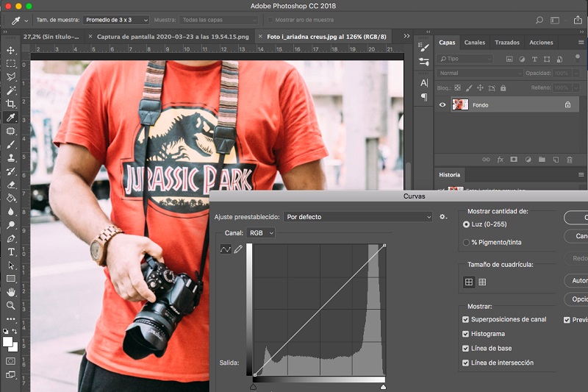Swap foreground and background colors
Image resolution: width=588 pixels, height=392 pixels.
pos(14,331)
